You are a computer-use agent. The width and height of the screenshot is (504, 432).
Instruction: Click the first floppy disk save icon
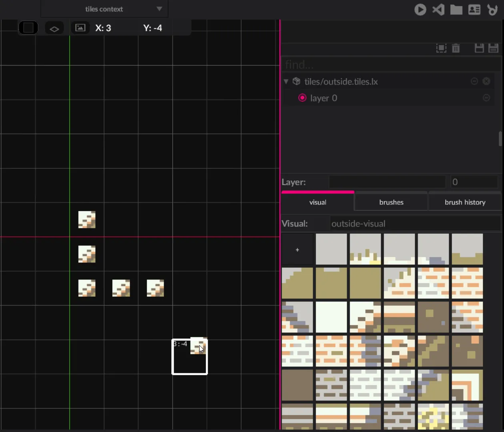tap(479, 48)
